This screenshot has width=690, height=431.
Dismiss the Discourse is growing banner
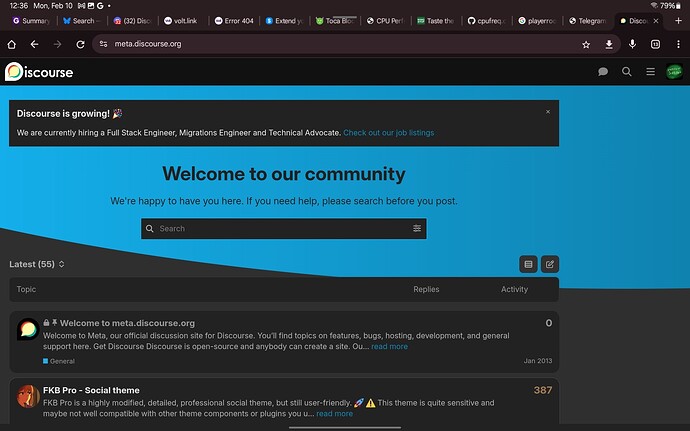(x=548, y=112)
